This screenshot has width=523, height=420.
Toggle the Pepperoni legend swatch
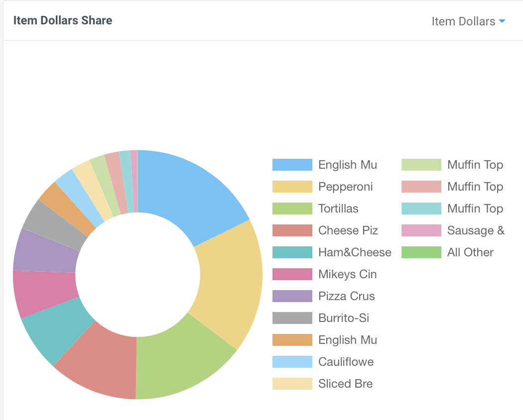point(292,187)
